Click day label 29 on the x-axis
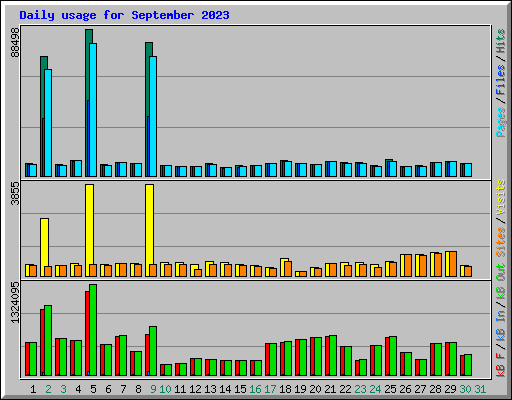 (x=450, y=389)
